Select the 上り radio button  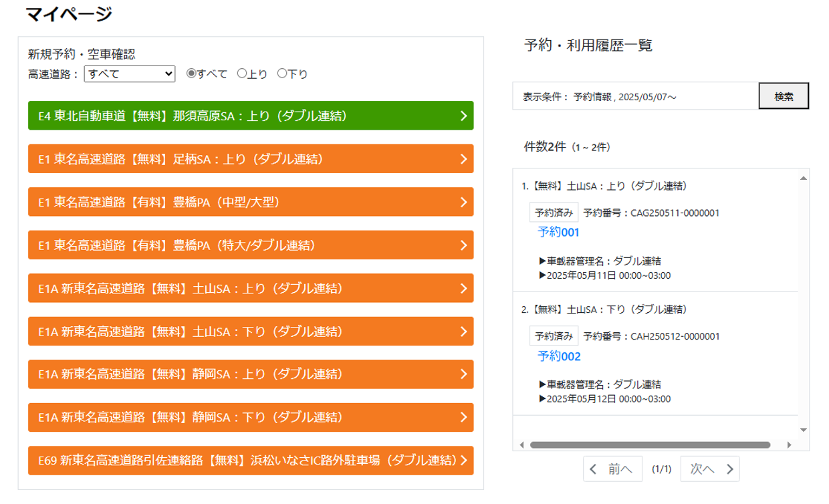pyautogui.click(x=242, y=74)
